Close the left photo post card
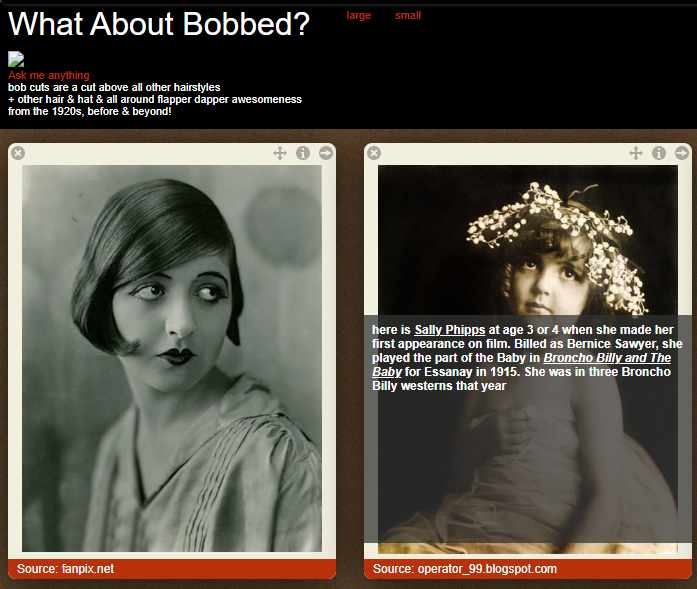The width and height of the screenshot is (697, 589). [18, 153]
